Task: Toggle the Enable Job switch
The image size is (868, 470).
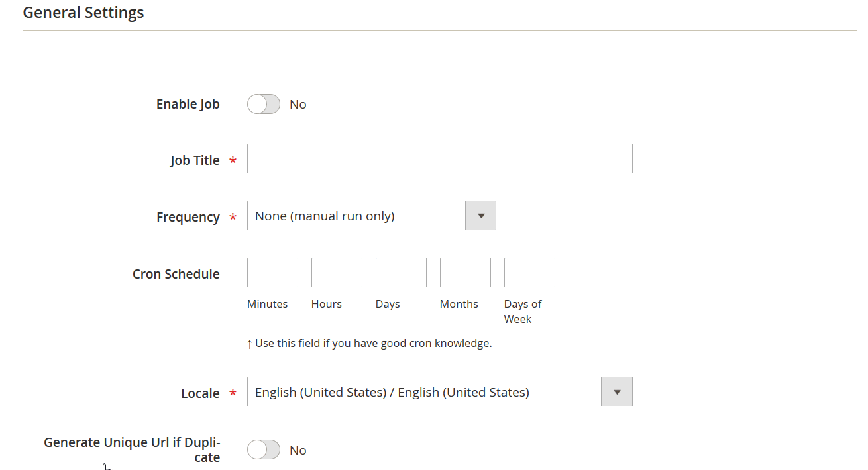Action: point(264,104)
